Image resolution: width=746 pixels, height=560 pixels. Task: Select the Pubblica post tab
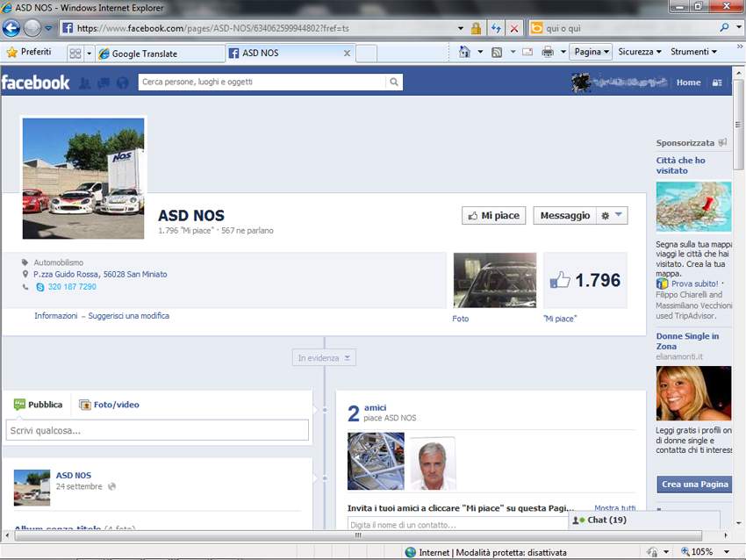[38, 405]
